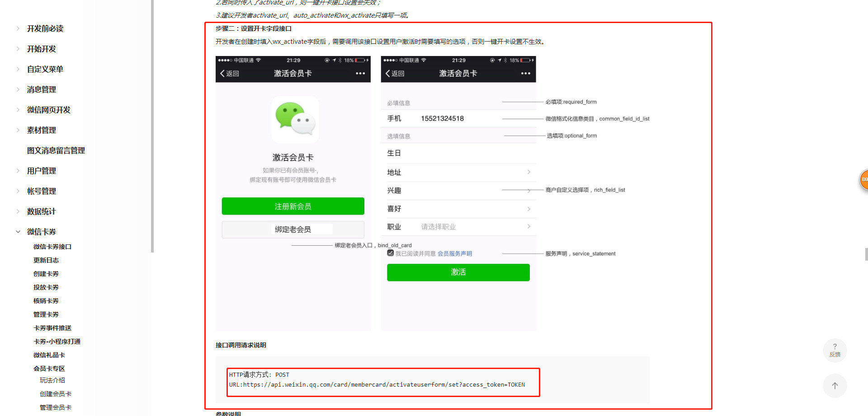Open the 创建会员卡 page link
This screenshot has height=416, width=868.
56,394
